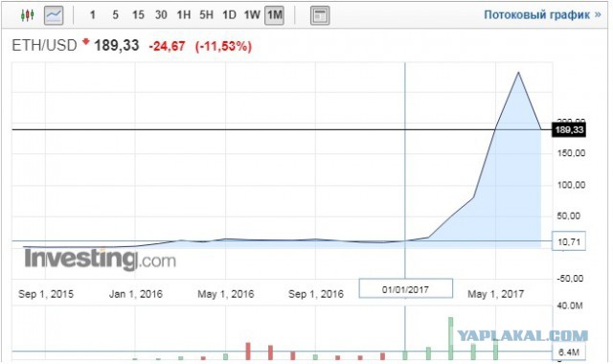The height and width of the screenshot is (364, 613).
Task: Click the 01/01/2017 crosshair date label
Action: click(406, 289)
